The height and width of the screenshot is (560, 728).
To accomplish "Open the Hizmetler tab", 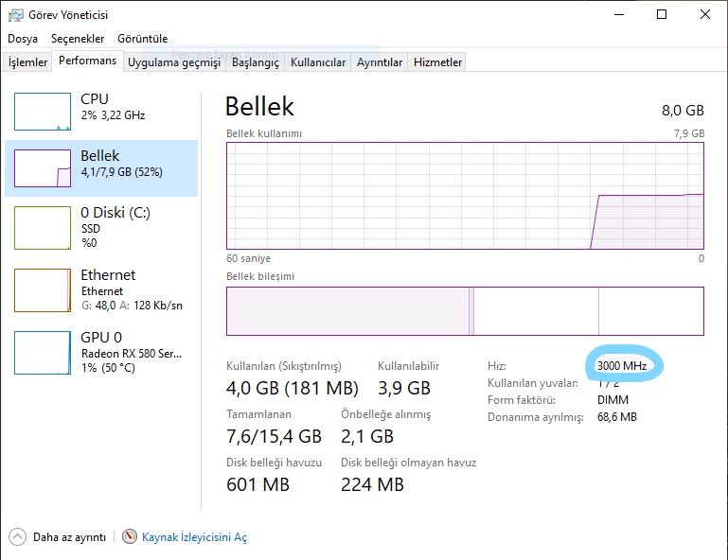I will click(438, 62).
